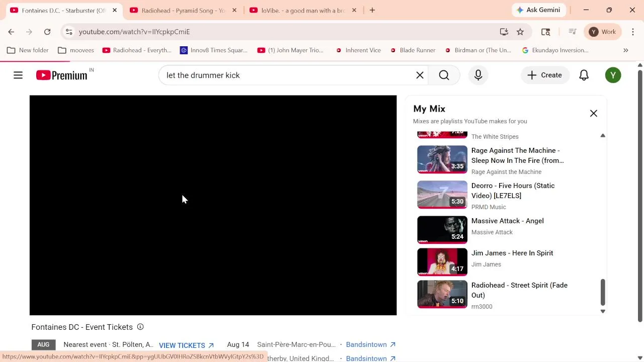
Task: Open Bandsintown link for Aug 14 event
Action: (x=371, y=344)
